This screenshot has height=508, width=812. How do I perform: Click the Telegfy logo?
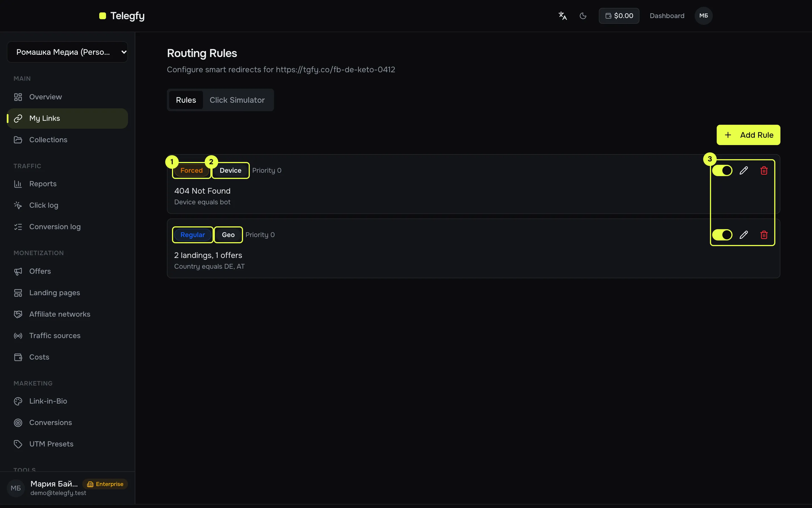pos(122,16)
